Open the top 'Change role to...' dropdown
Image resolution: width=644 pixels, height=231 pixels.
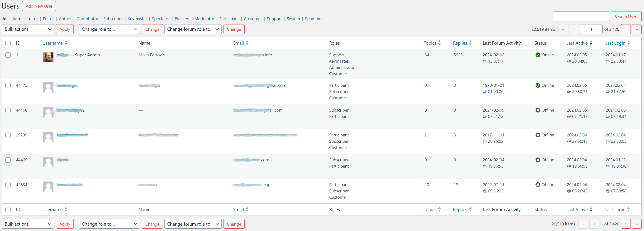coord(109,29)
